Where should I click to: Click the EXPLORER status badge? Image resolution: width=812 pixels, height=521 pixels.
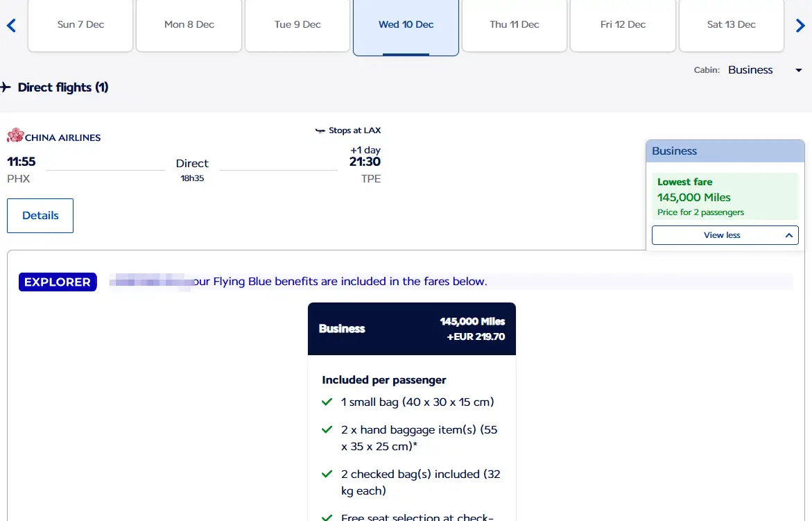[58, 282]
